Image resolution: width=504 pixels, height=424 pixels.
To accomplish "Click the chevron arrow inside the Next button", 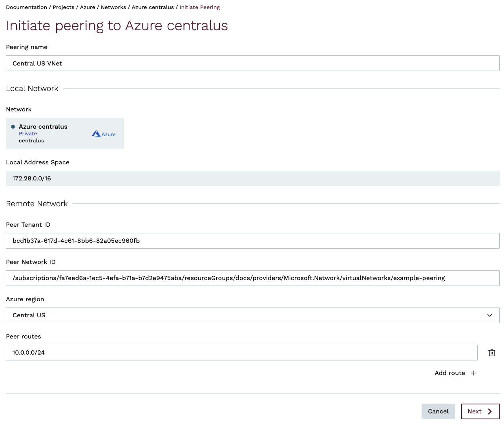I will click(490, 411).
